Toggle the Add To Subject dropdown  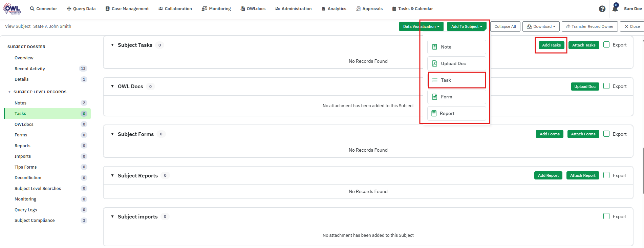pyautogui.click(x=467, y=26)
